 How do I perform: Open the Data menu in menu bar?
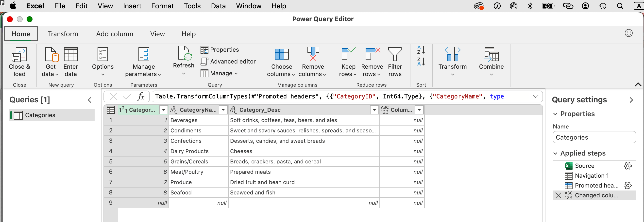(x=218, y=6)
